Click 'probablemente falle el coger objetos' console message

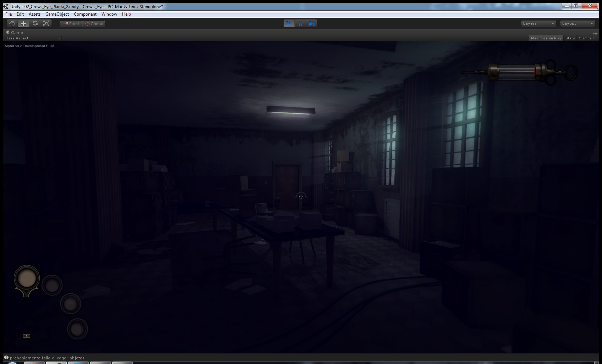click(x=47, y=358)
